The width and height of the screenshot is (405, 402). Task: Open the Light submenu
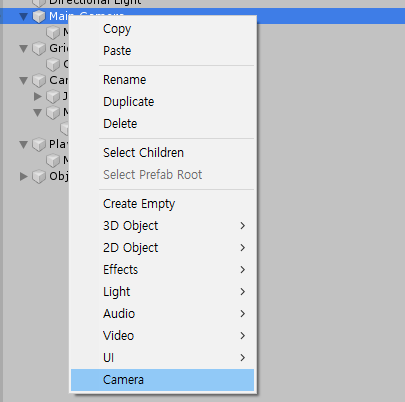coord(162,292)
